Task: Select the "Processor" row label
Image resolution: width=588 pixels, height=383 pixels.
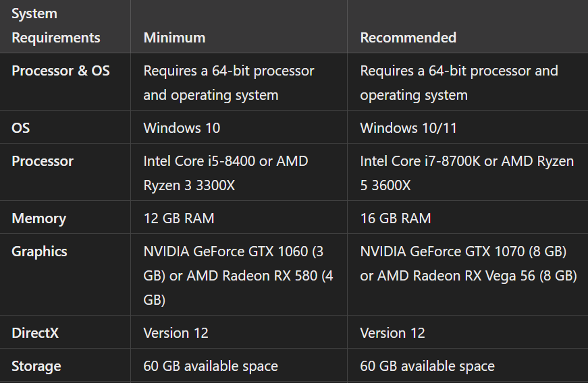Action: tap(43, 161)
